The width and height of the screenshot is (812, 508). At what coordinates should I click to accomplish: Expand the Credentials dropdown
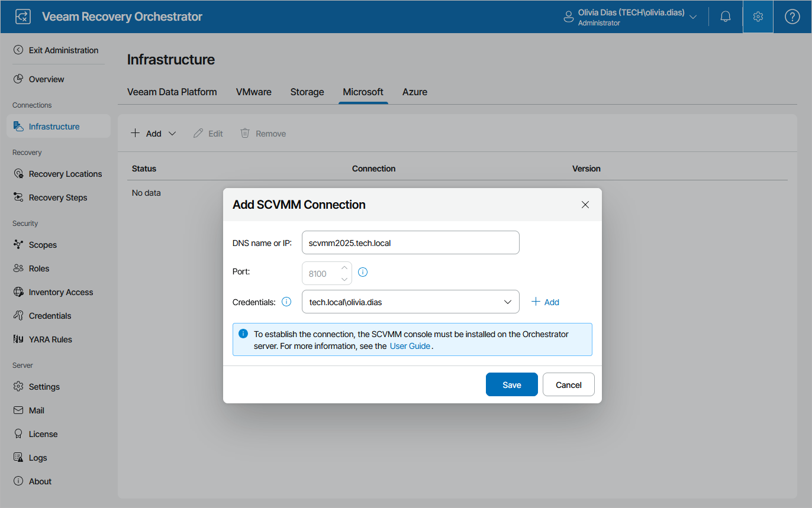[507, 302]
